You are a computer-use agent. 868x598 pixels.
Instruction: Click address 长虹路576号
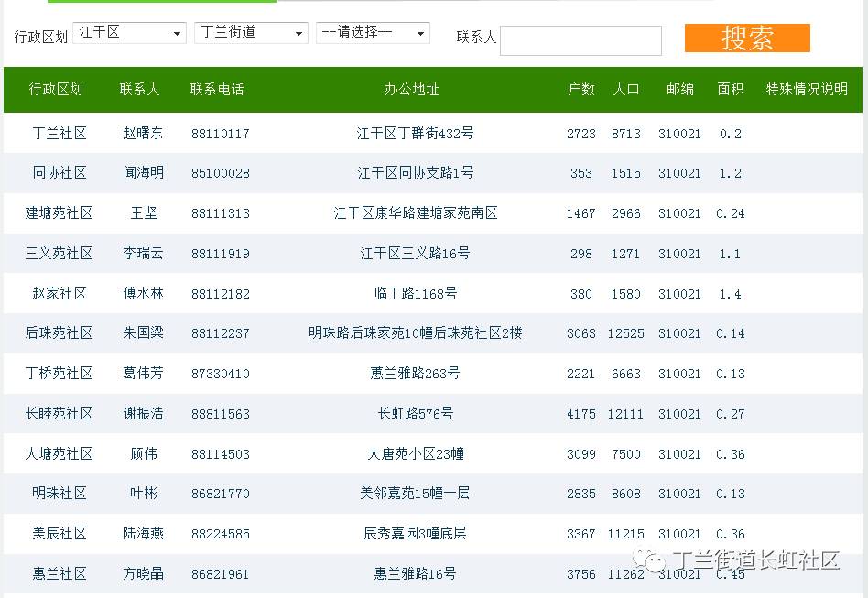(x=415, y=414)
